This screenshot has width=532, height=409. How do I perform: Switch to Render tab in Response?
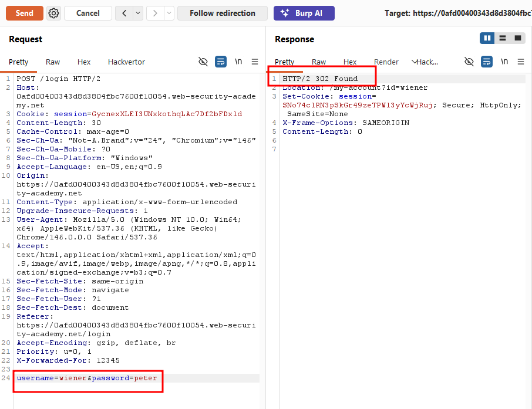pos(386,62)
